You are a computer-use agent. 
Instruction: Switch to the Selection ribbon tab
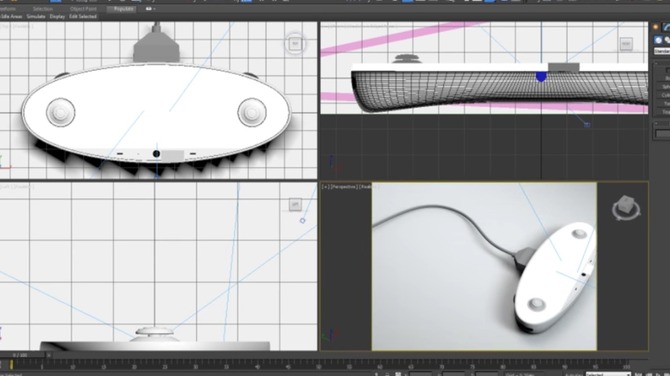(43, 9)
